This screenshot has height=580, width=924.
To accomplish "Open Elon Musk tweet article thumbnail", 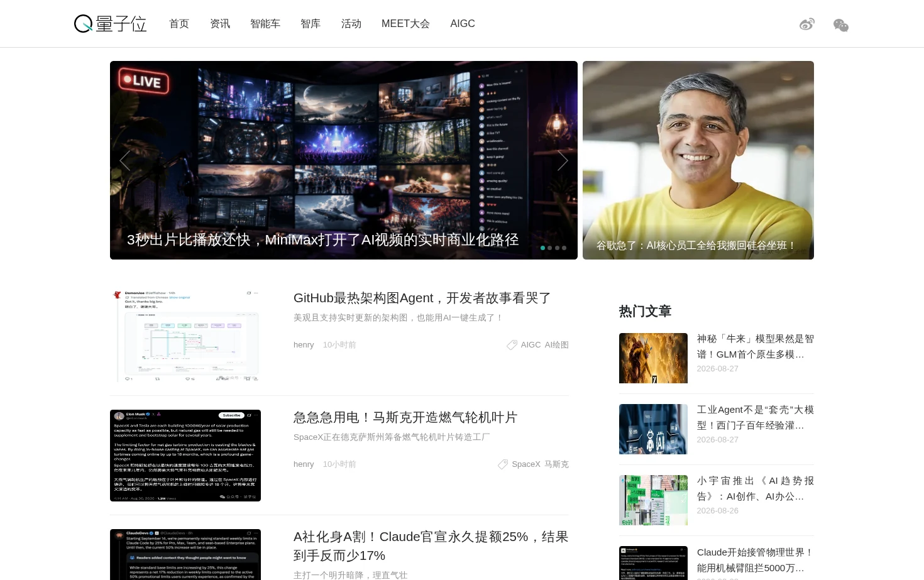I will point(185,456).
